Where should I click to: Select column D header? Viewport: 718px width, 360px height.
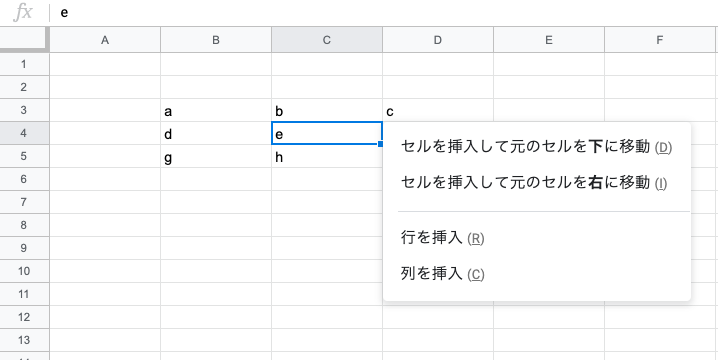pyautogui.click(x=438, y=40)
